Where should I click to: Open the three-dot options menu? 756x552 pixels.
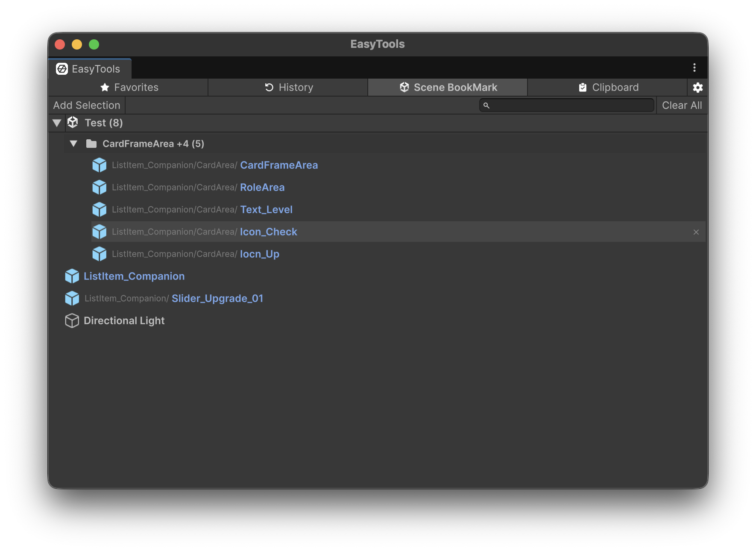(694, 68)
